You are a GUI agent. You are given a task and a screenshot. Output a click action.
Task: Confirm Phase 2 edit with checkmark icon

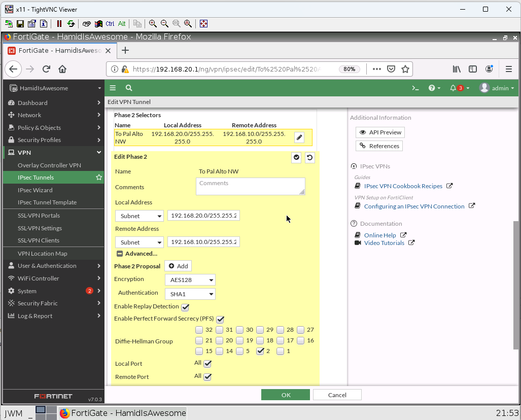coord(296,158)
